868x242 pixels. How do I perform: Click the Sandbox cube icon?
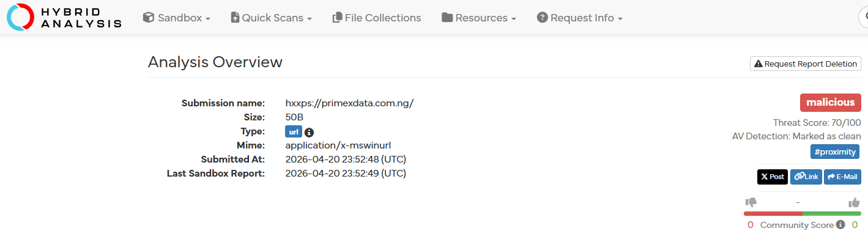(x=149, y=18)
